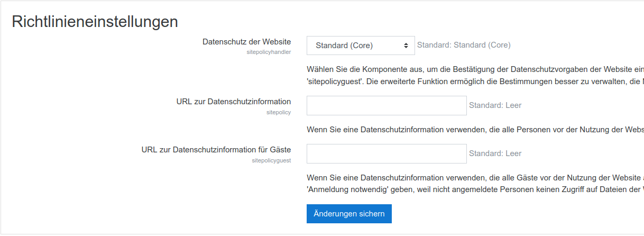
Task: Click the Richtlinieneinstellungen heading
Action: click(x=95, y=22)
